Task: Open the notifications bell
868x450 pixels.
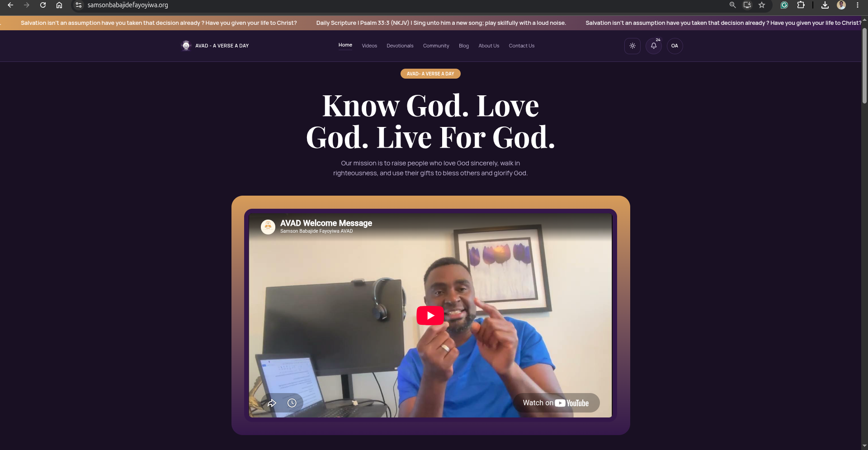Action: (654, 46)
